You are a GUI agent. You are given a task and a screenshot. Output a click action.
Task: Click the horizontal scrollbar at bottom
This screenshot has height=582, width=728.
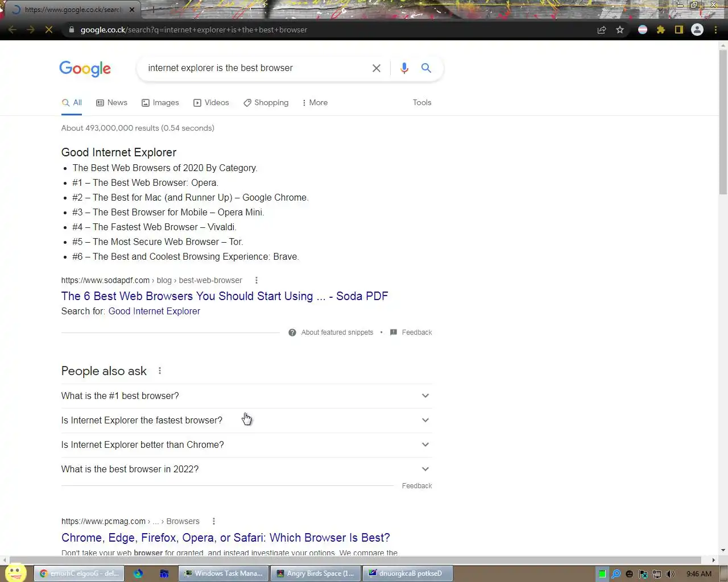pyautogui.click(x=355, y=560)
